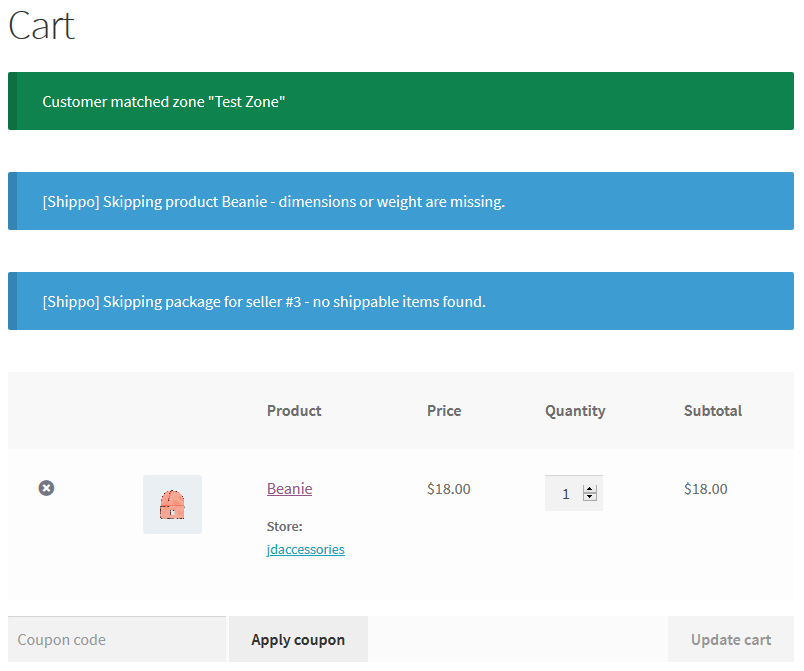Viewport: 804px width, 671px height.
Task: Click the 'Store:' label under Beanie
Action: pos(285,526)
